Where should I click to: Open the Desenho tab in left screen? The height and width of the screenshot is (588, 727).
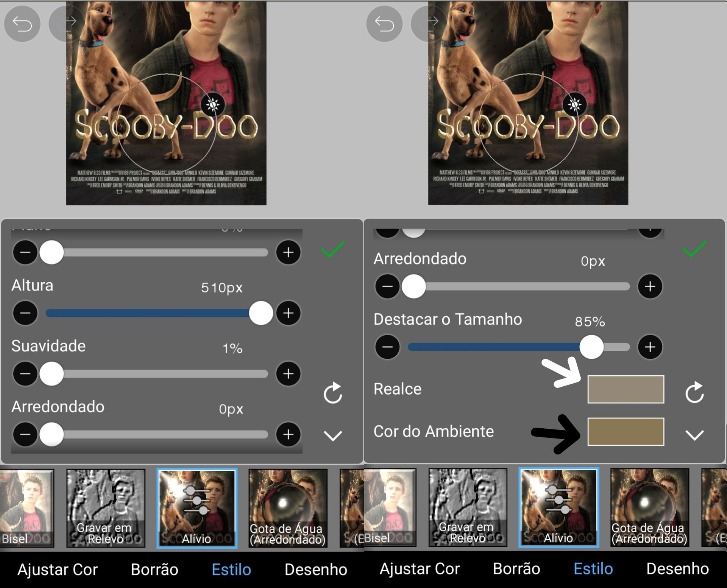316,569
